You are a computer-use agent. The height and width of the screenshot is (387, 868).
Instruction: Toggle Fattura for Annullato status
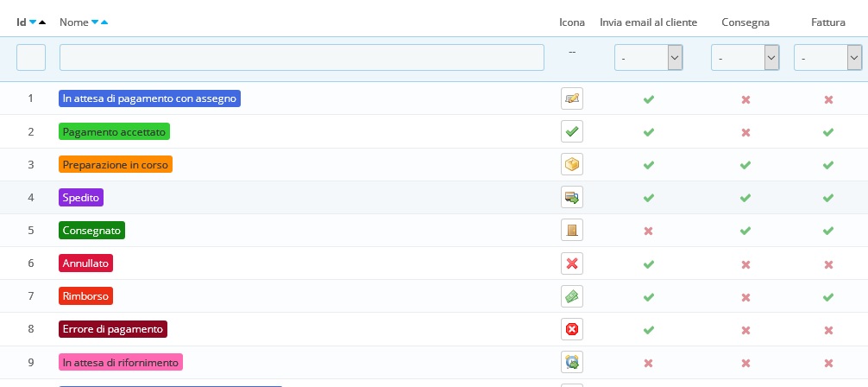(x=828, y=264)
